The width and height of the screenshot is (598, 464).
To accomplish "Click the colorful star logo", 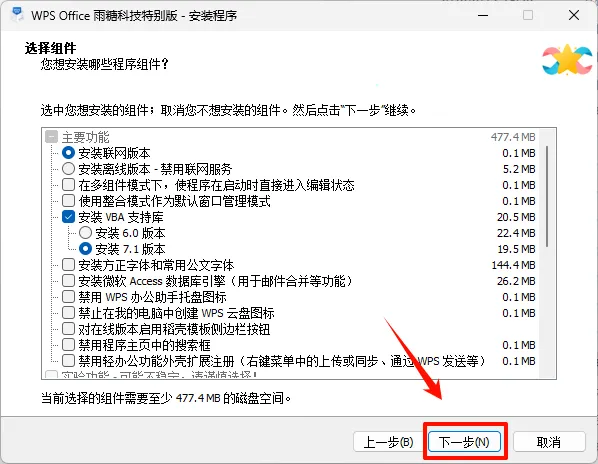I will 567,60.
